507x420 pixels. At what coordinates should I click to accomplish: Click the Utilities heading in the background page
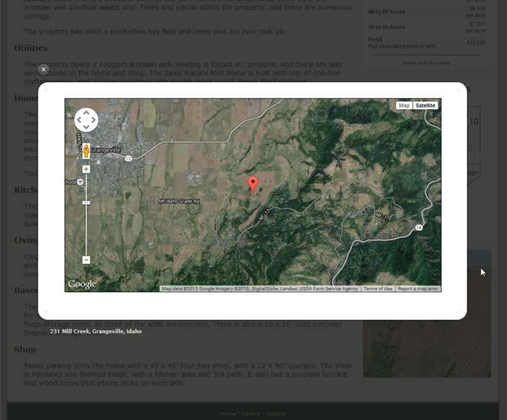[x=31, y=48]
